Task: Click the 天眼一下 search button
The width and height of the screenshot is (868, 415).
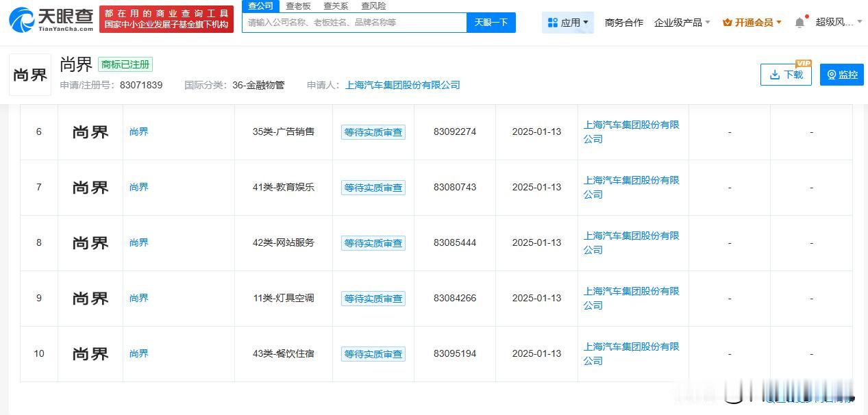Action: (491, 23)
